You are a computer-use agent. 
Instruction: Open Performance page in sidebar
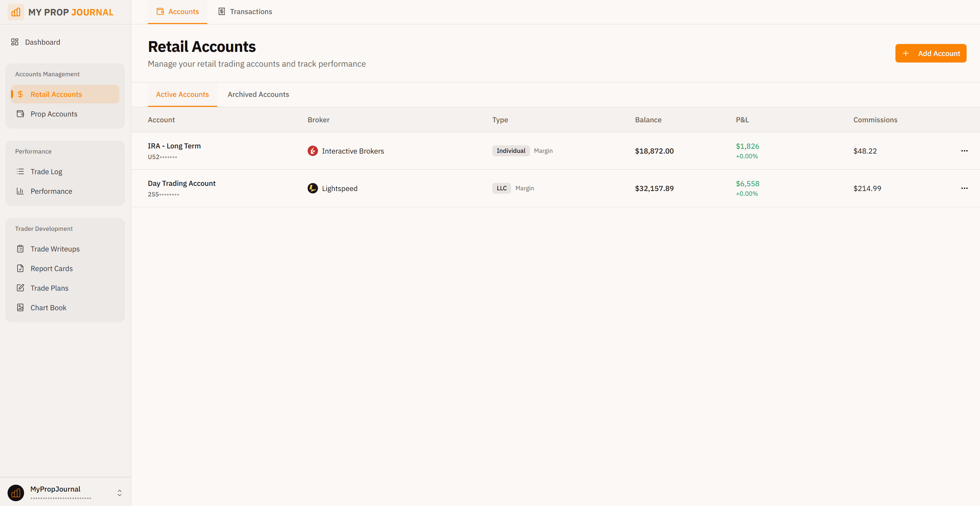point(65,191)
